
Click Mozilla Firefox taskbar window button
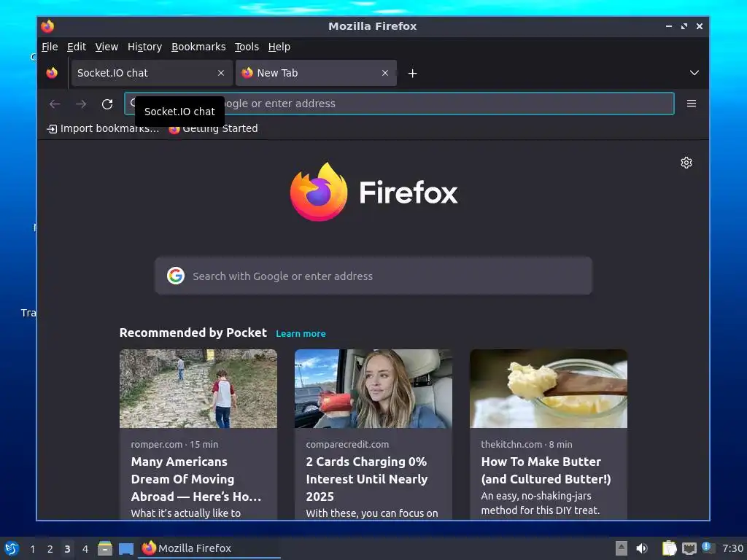[209, 548]
